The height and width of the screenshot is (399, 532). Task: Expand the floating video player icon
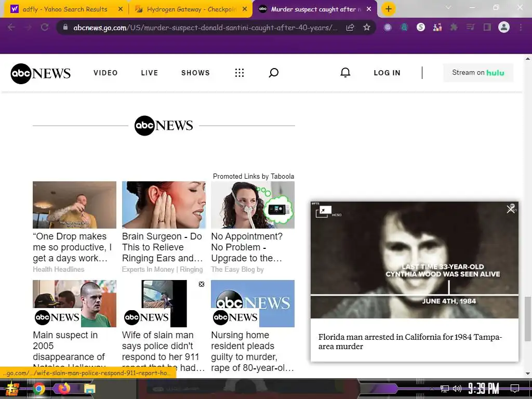tap(323, 212)
